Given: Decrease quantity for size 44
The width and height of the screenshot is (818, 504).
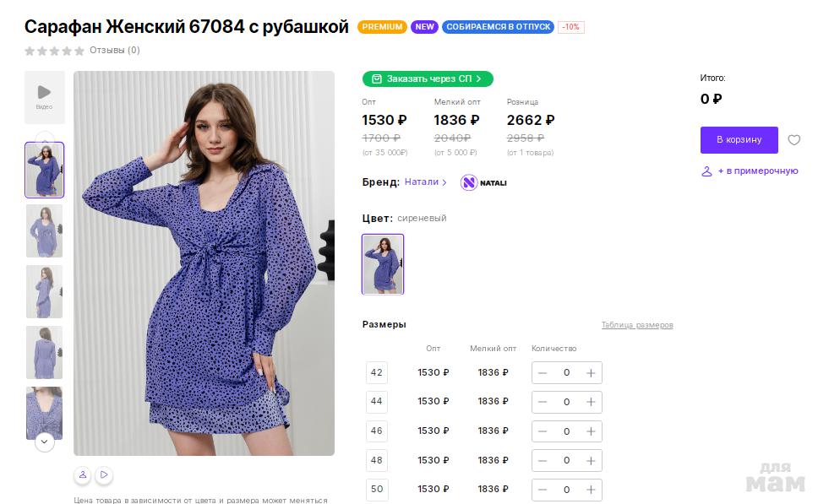Looking at the screenshot, I should [x=543, y=402].
